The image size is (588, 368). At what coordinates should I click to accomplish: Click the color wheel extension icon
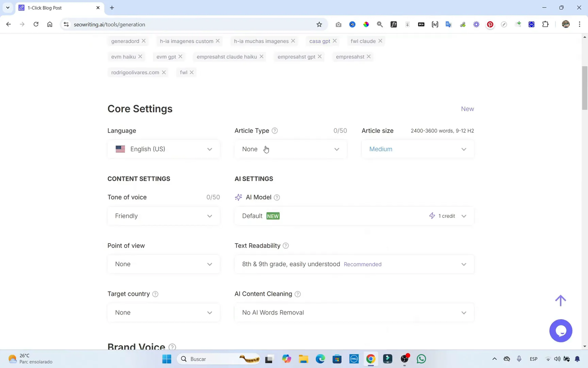[x=366, y=24]
